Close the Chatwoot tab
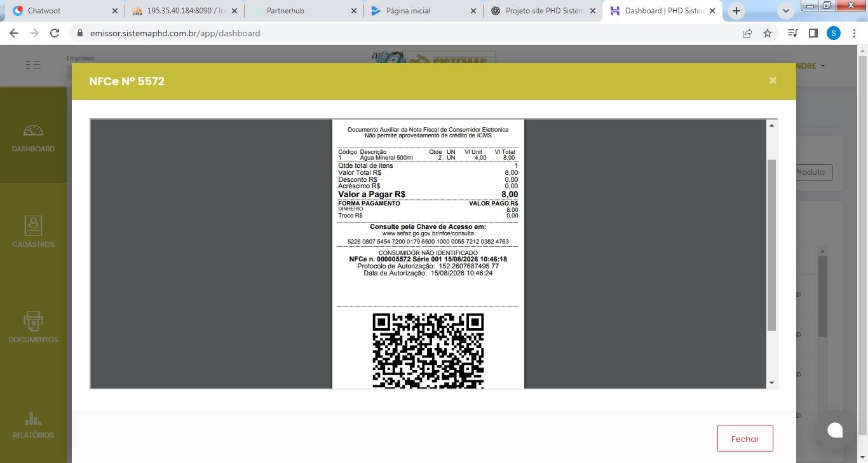 tap(114, 11)
